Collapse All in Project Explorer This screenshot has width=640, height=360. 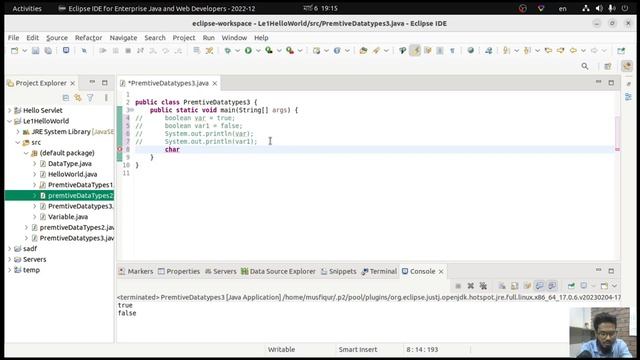click(x=66, y=98)
